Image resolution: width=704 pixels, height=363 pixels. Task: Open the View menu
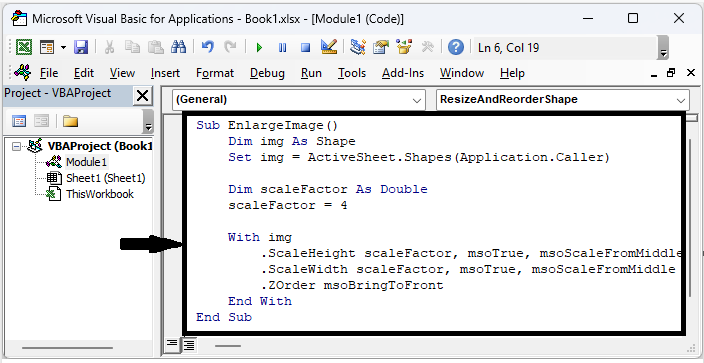(122, 73)
